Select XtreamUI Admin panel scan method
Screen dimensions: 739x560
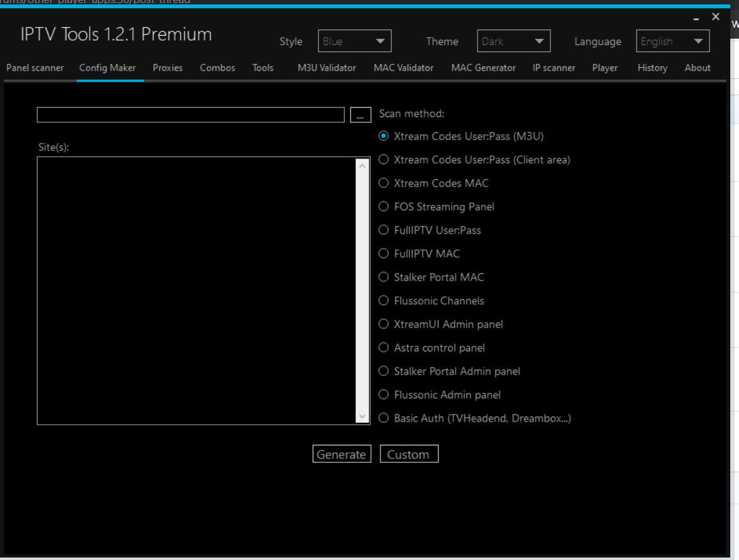pos(383,324)
